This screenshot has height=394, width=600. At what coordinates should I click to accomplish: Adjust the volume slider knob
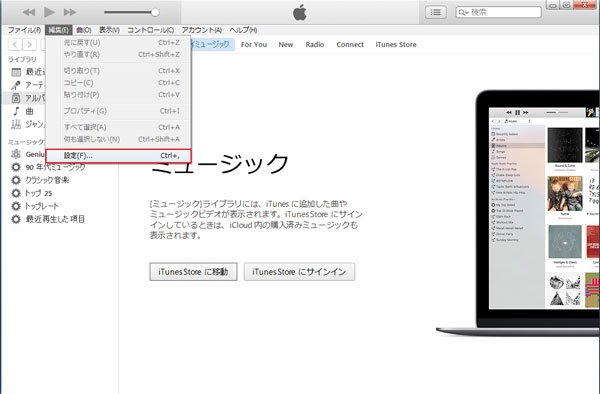pyautogui.click(x=155, y=12)
